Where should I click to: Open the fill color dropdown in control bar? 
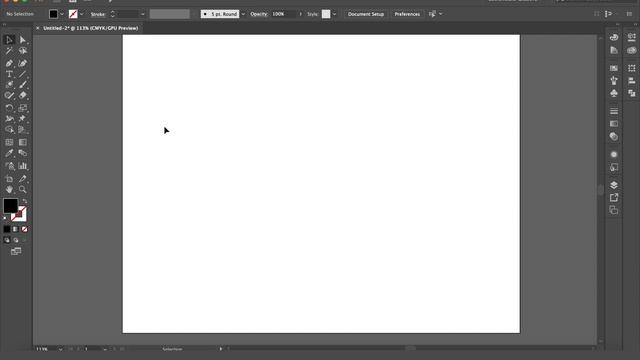coord(62,14)
